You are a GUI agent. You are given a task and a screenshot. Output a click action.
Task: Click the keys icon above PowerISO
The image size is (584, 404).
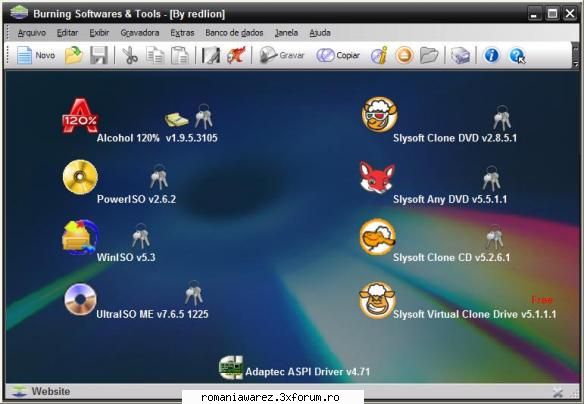coord(159,177)
